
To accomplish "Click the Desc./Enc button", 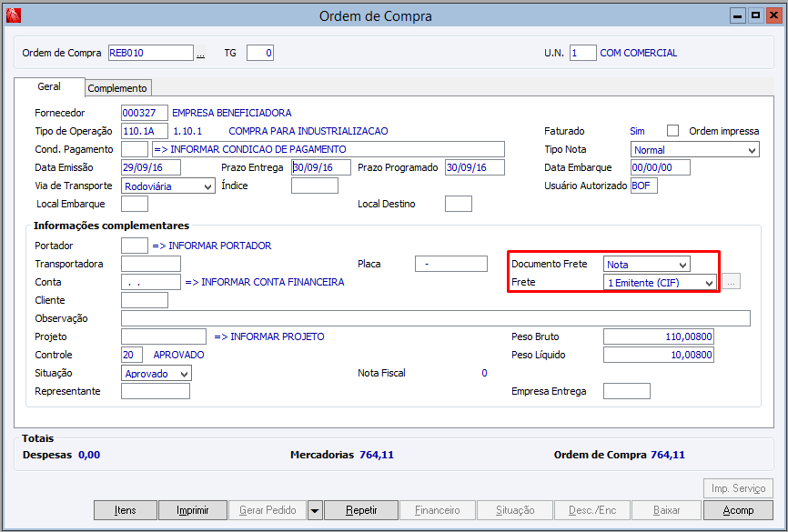I will click(x=592, y=510).
